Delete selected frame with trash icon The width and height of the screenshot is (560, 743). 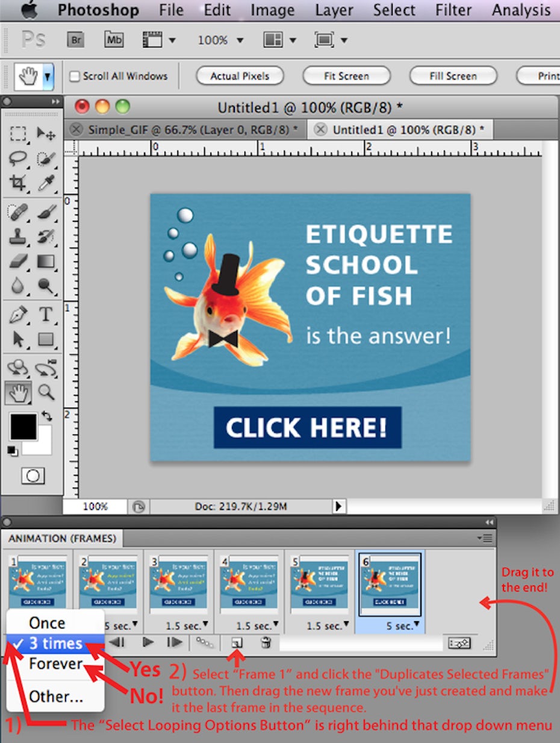coord(265,643)
